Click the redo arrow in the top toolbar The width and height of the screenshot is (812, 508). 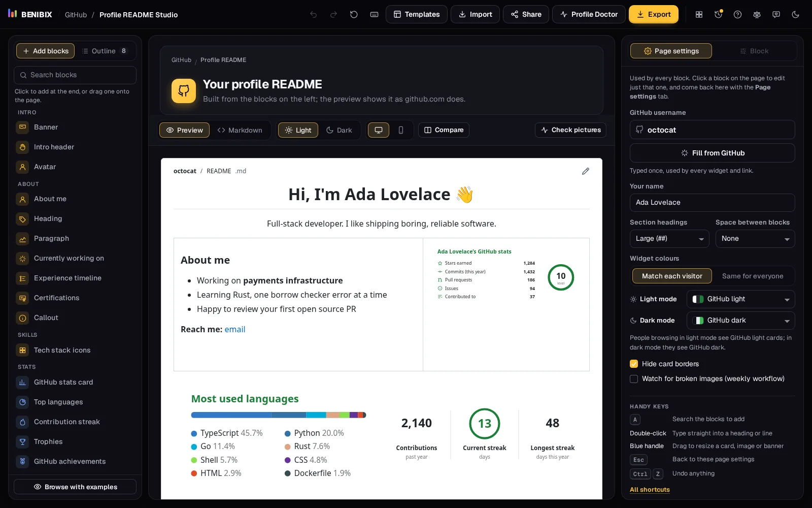pyautogui.click(x=333, y=15)
